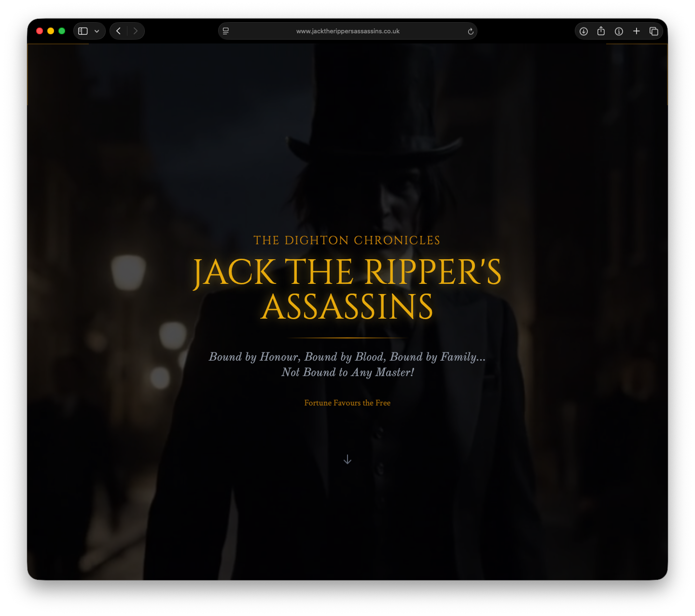Select the address bar to edit the URL
The height and width of the screenshot is (616, 695).
pyautogui.click(x=347, y=31)
